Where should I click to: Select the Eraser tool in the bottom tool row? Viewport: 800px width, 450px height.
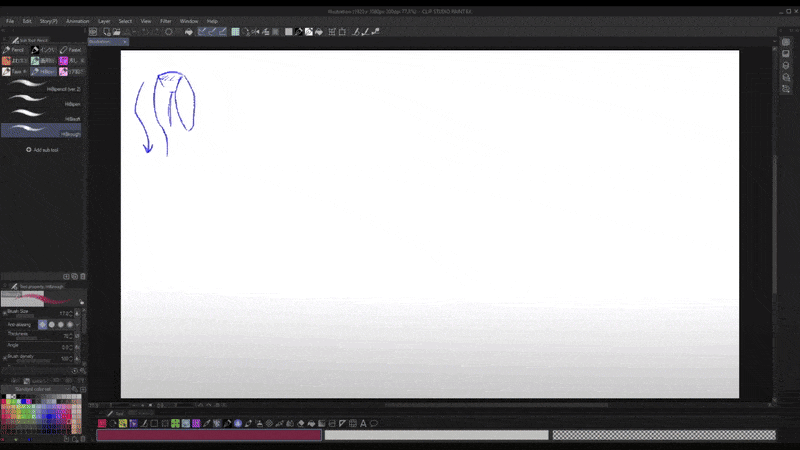(301, 423)
